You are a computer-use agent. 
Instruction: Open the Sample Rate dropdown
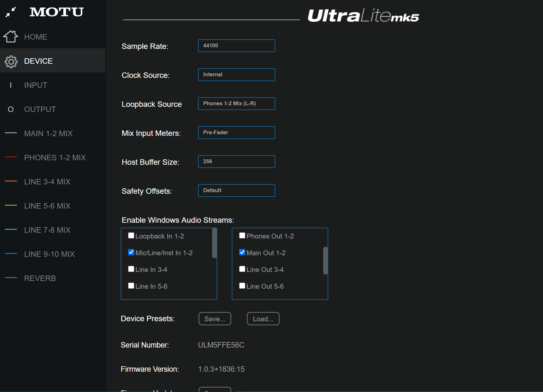236,46
